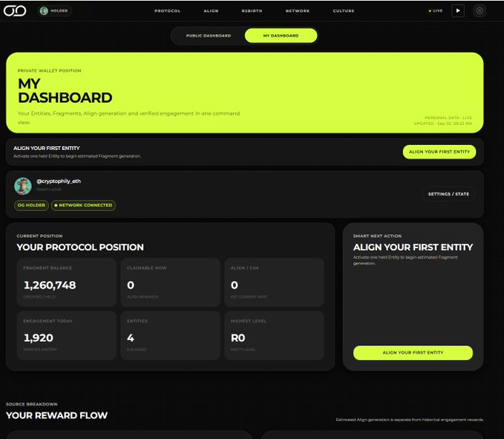Click the MY DASHBOARD title text
504x439 pixels.
65,91
